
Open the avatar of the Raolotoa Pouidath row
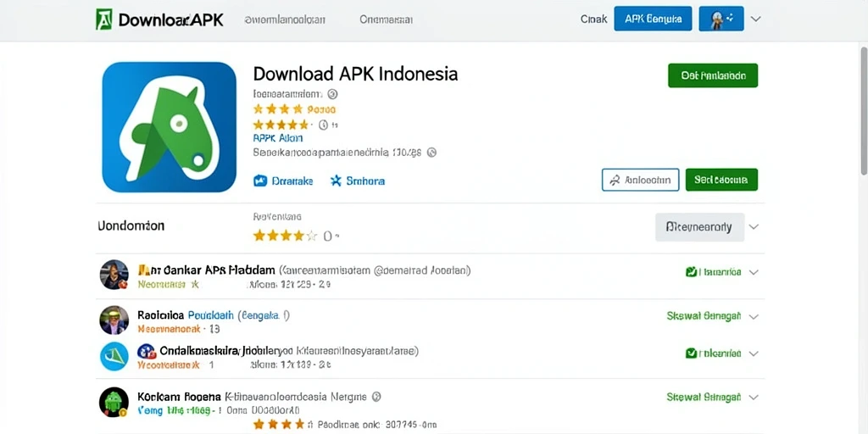click(x=114, y=320)
